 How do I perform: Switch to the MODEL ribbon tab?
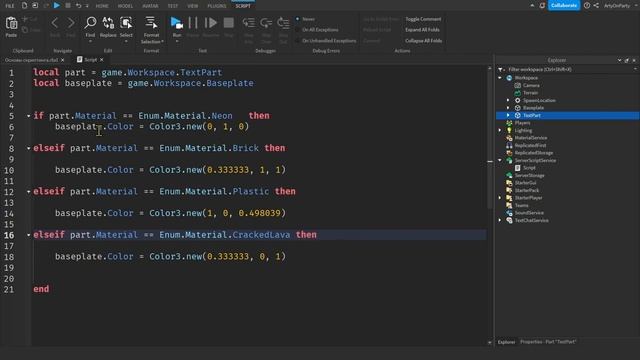pyautogui.click(x=125, y=6)
